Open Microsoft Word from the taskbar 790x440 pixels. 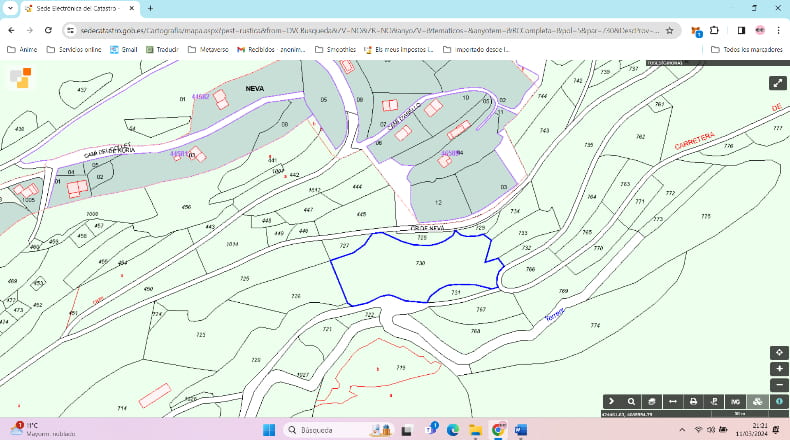520,430
